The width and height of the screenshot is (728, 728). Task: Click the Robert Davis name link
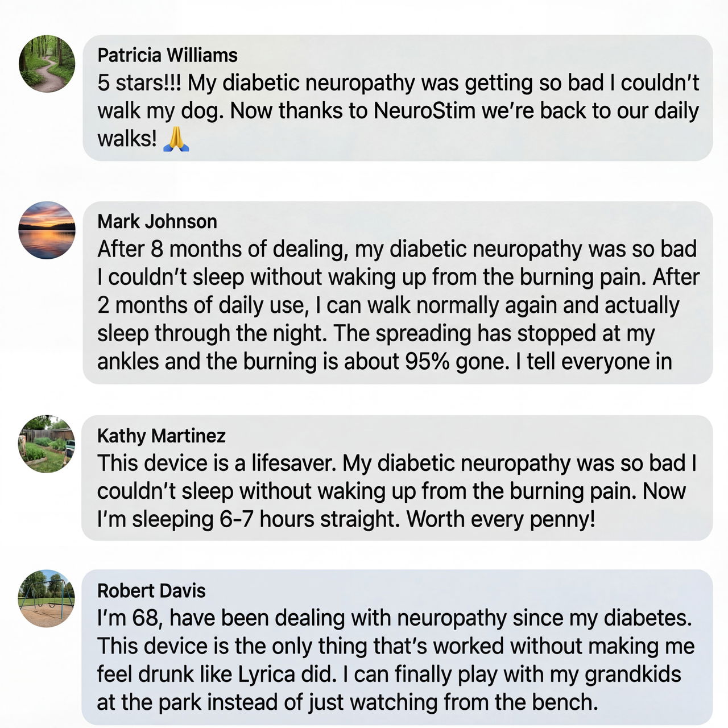pyautogui.click(x=151, y=590)
